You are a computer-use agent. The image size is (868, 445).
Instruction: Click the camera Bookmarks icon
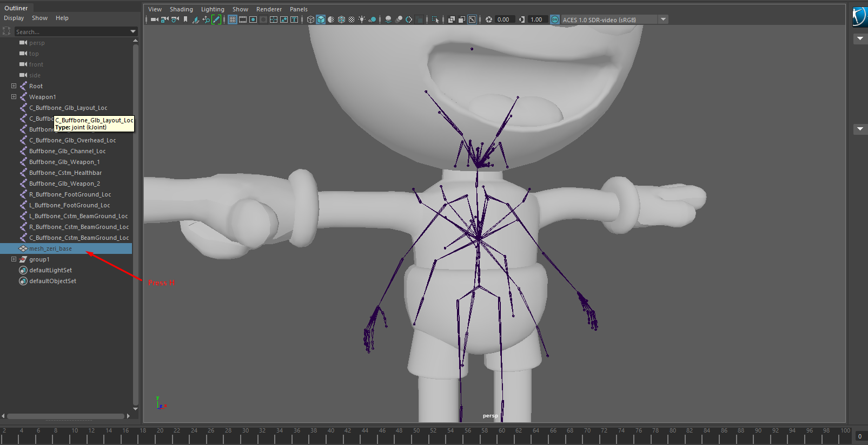click(185, 19)
